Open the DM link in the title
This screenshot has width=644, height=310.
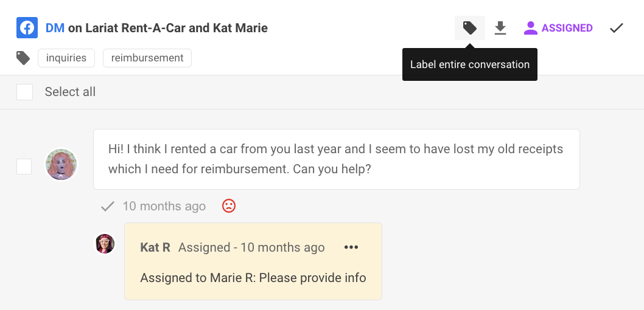[55, 28]
